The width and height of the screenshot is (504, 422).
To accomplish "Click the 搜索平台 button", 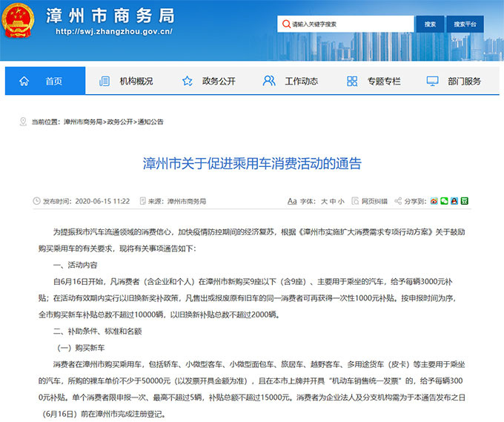I will point(465,24).
